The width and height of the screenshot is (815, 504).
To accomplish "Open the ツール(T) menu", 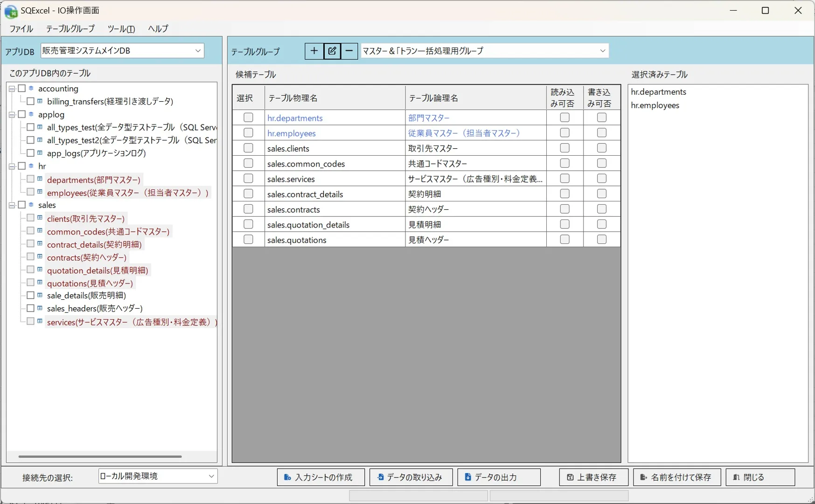I will tap(121, 28).
